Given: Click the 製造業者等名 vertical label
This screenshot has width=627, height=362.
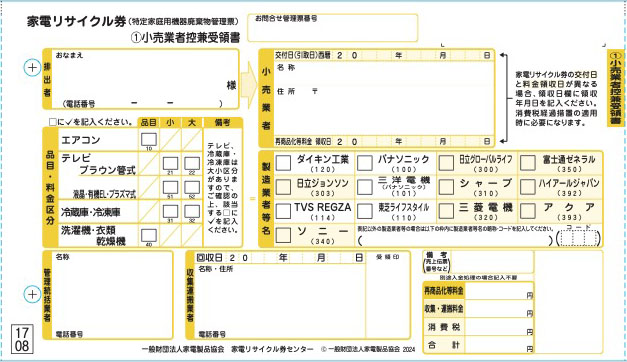Looking at the screenshot, I should [266, 199].
